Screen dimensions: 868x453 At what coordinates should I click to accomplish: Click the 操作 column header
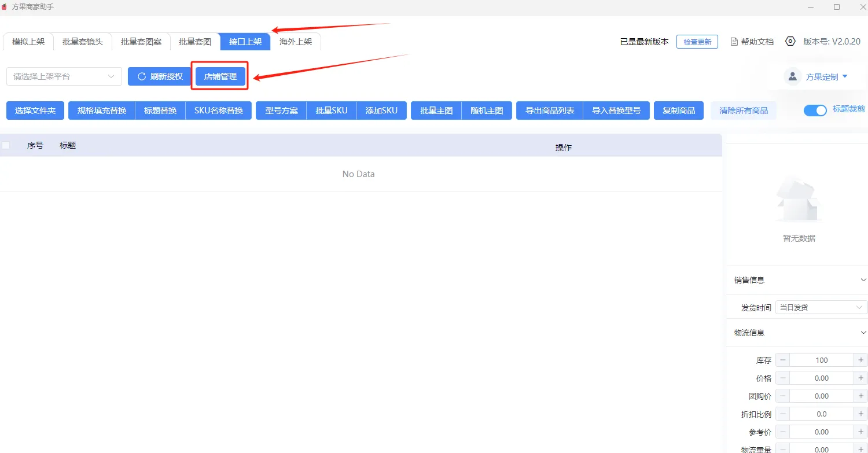(564, 148)
